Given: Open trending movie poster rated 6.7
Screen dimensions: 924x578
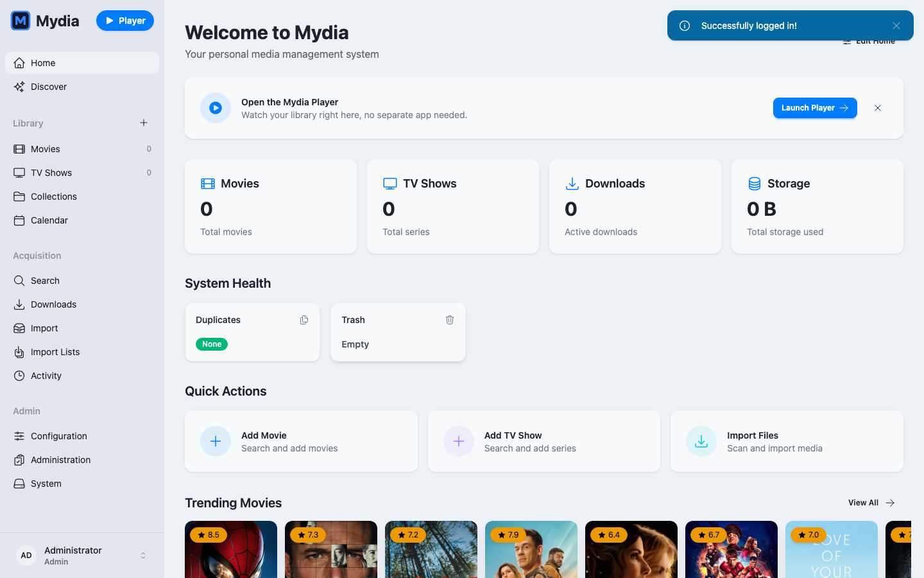Looking at the screenshot, I should click(732, 550).
